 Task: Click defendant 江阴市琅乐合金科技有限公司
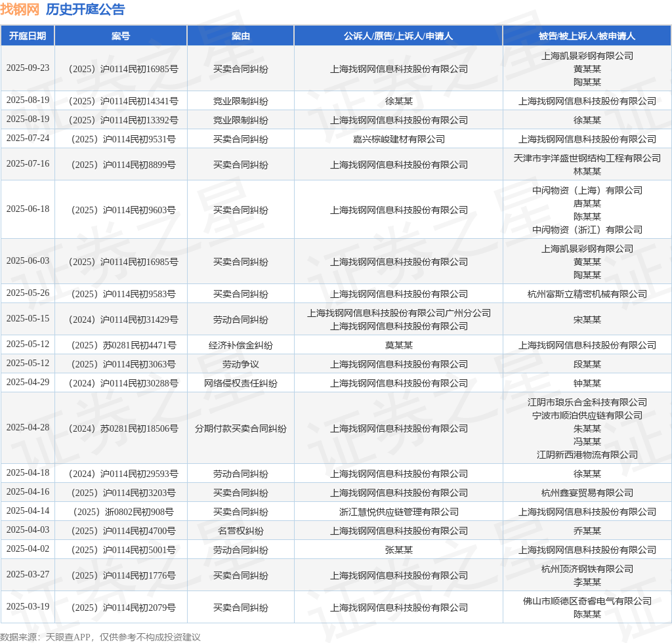point(587,402)
